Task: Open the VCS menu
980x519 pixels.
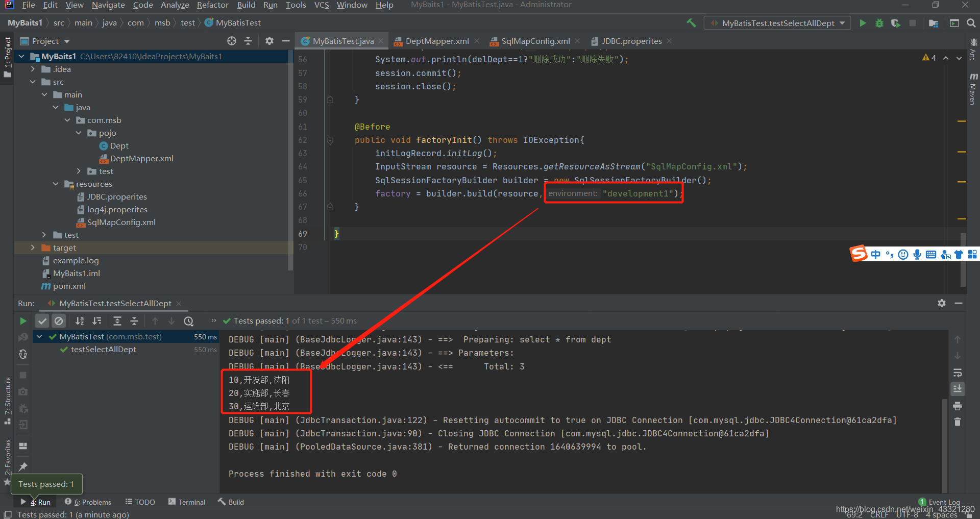Action: (322, 5)
